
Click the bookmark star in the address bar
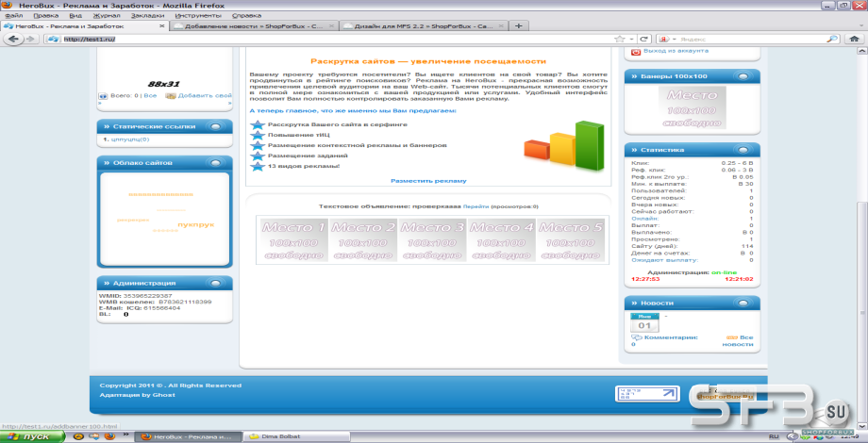620,40
